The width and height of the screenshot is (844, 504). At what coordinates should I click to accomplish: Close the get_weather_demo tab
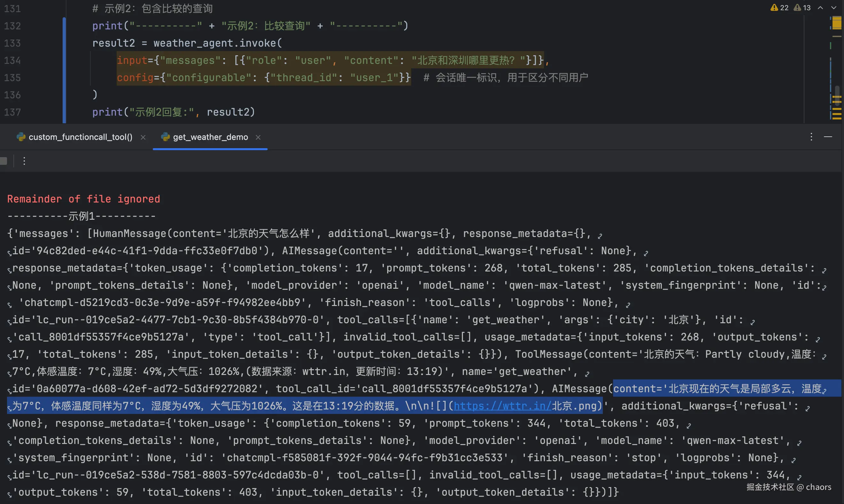point(258,137)
